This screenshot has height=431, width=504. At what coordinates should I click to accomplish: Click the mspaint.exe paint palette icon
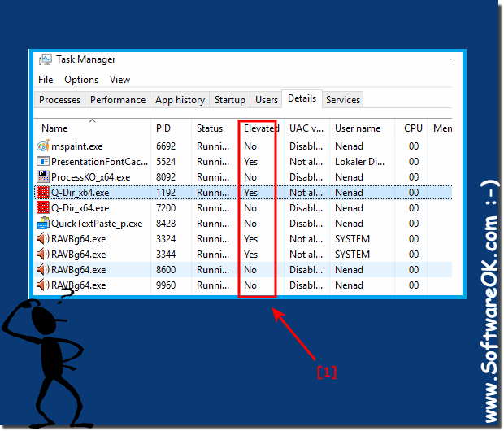pos(43,146)
